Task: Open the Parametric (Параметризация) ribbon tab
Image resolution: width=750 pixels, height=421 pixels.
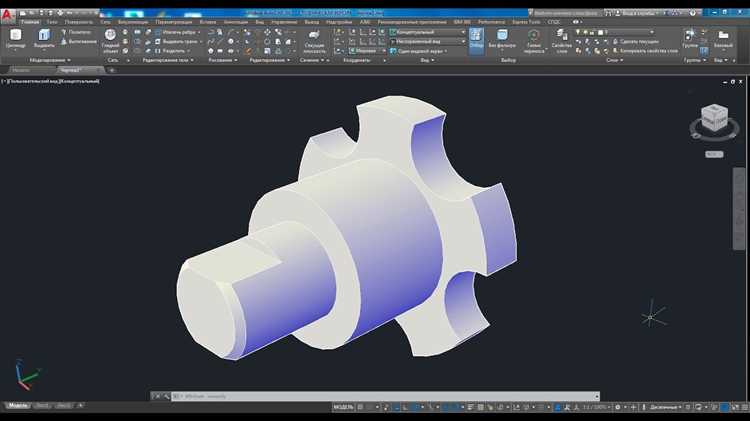Action: click(x=174, y=22)
